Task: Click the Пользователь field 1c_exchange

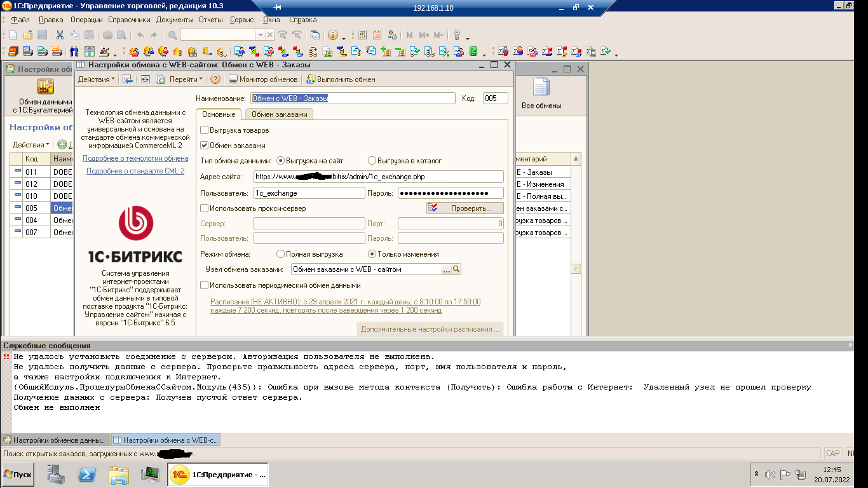Action: point(309,193)
